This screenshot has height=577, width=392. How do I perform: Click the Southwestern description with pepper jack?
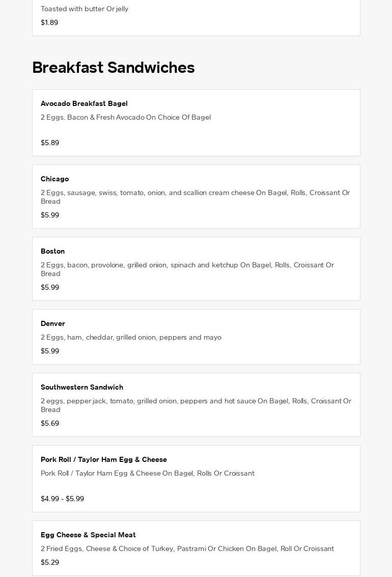coord(195,405)
